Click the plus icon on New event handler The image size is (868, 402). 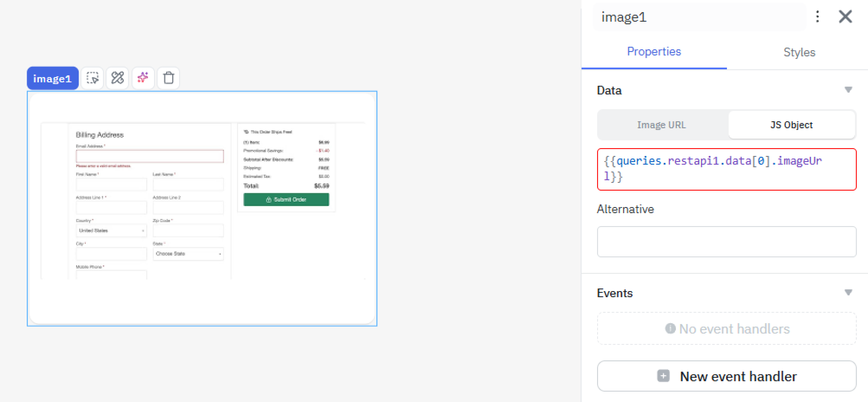663,376
